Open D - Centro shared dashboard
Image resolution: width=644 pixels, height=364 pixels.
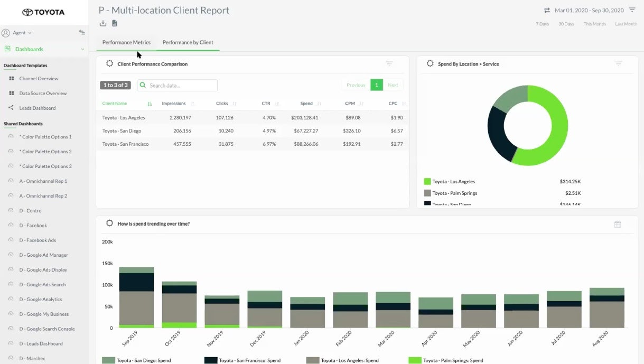pyautogui.click(x=30, y=211)
